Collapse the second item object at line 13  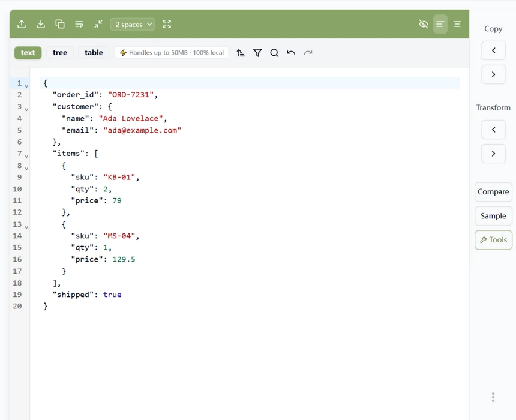click(x=26, y=227)
